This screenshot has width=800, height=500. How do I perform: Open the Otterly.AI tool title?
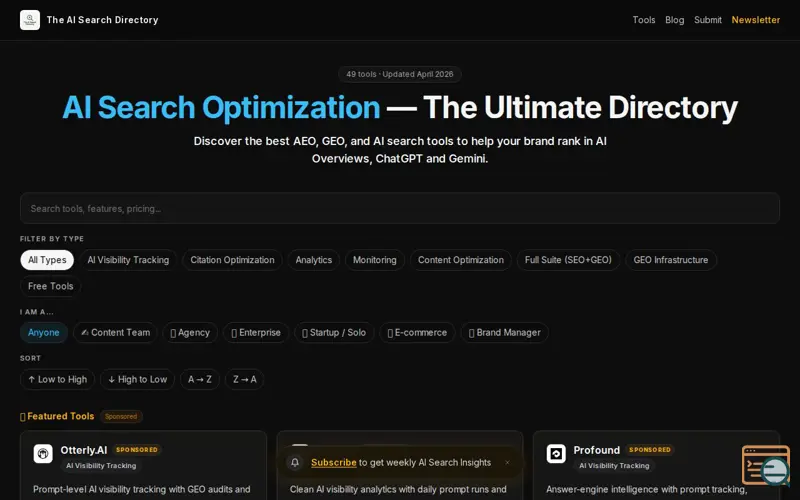click(84, 450)
